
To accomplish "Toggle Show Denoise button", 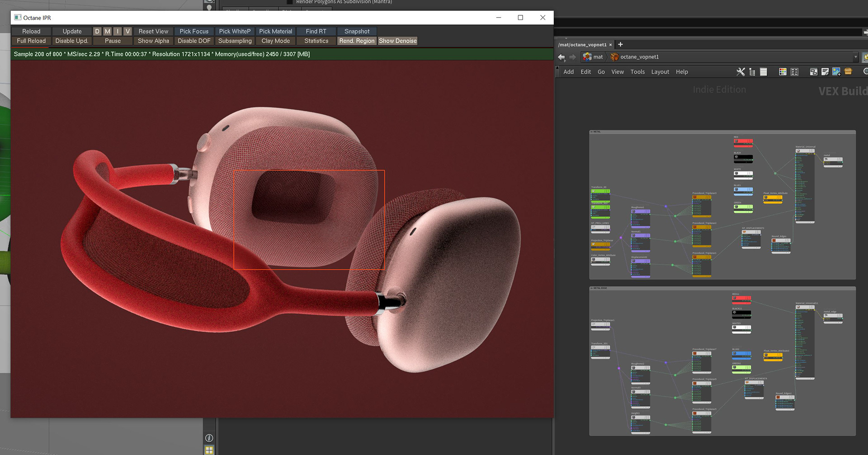I will [397, 41].
